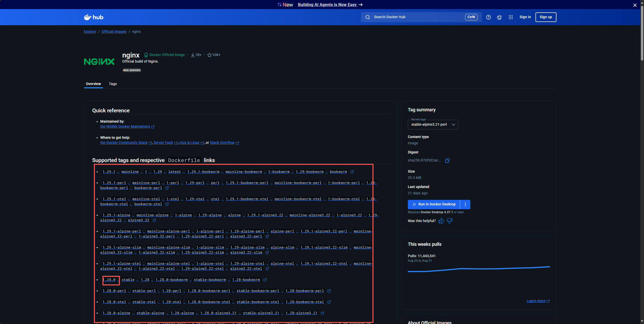Expand the Recent tags dropdown
The width and height of the screenshot is (644, 324).
tap(433, 125)
